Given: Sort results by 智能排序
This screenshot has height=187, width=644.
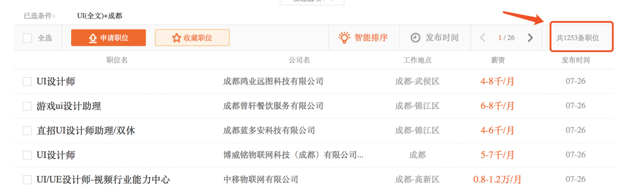Looking at the screenshot, I should [x=371, y=38].
